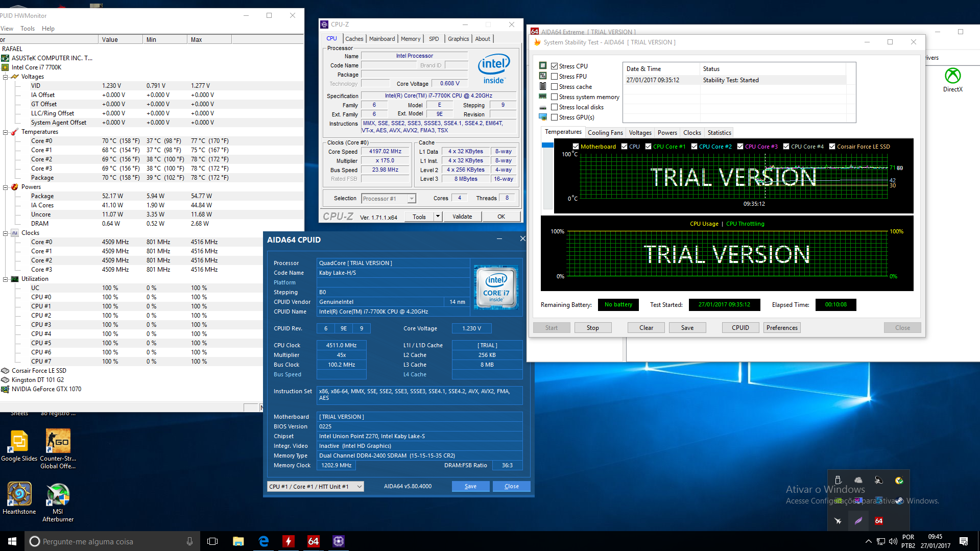The image size is (980, 551).
Task: Toggle CPU Core #1 graph checkbox
Action: pyautogui.click(x=648, y=147)
